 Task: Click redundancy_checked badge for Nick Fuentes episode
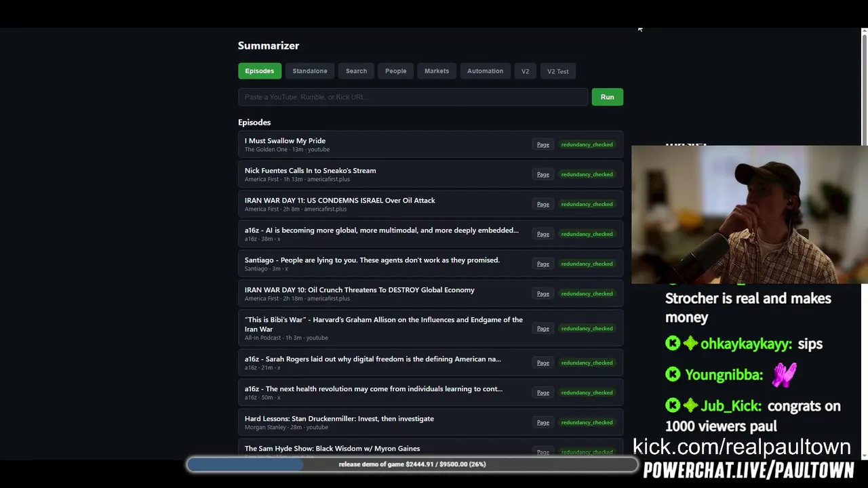tap(587, 174)
